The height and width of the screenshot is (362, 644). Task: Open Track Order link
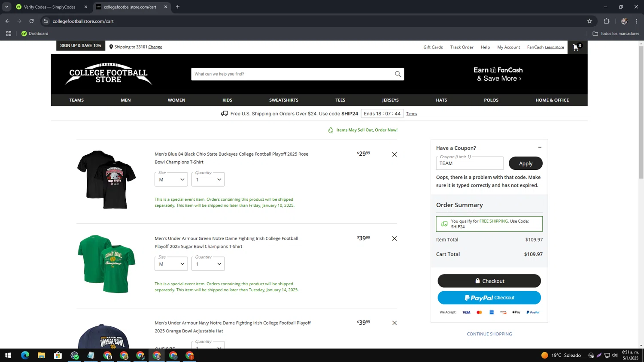pyautogui.click(x=462, y=47)
